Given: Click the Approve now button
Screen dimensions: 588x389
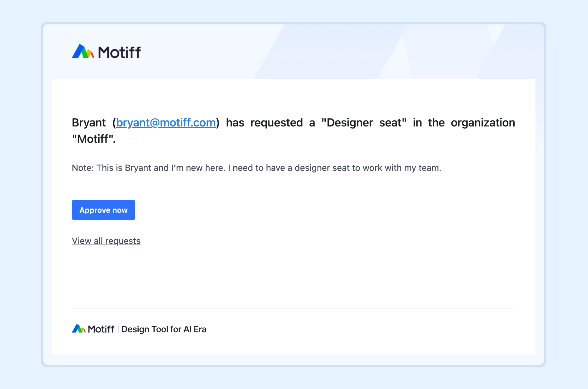Looking at the screenshot, I should click(x=103, y=210).
